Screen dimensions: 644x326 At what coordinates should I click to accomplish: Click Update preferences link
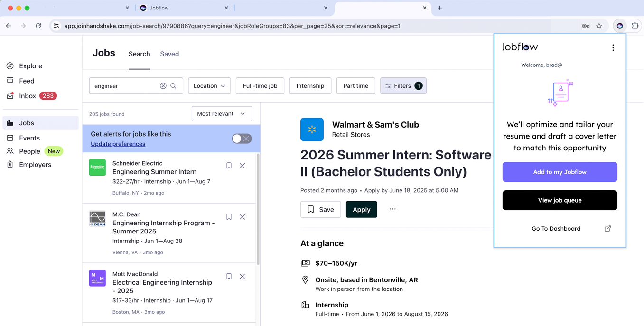point(118,144)
